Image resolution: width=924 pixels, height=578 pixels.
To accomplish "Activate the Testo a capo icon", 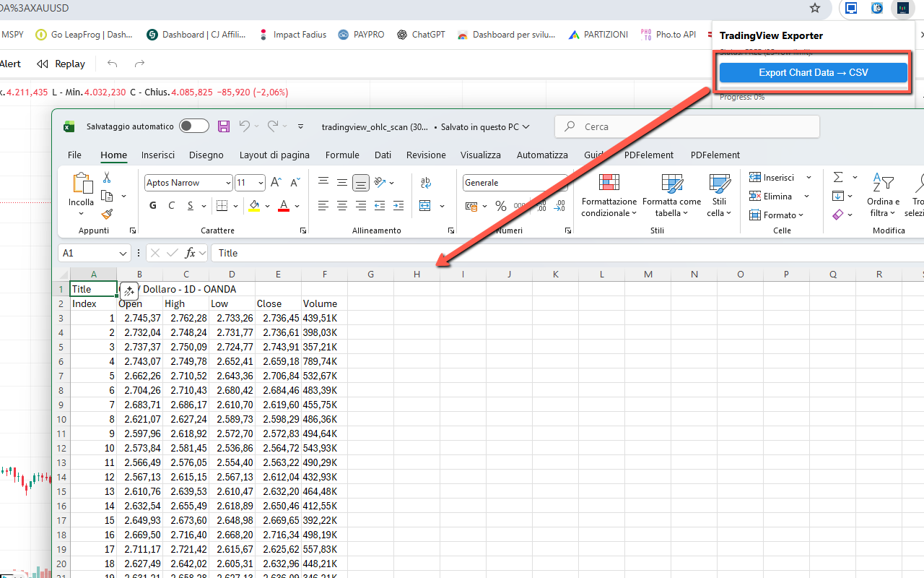I will tap(425, 182).
